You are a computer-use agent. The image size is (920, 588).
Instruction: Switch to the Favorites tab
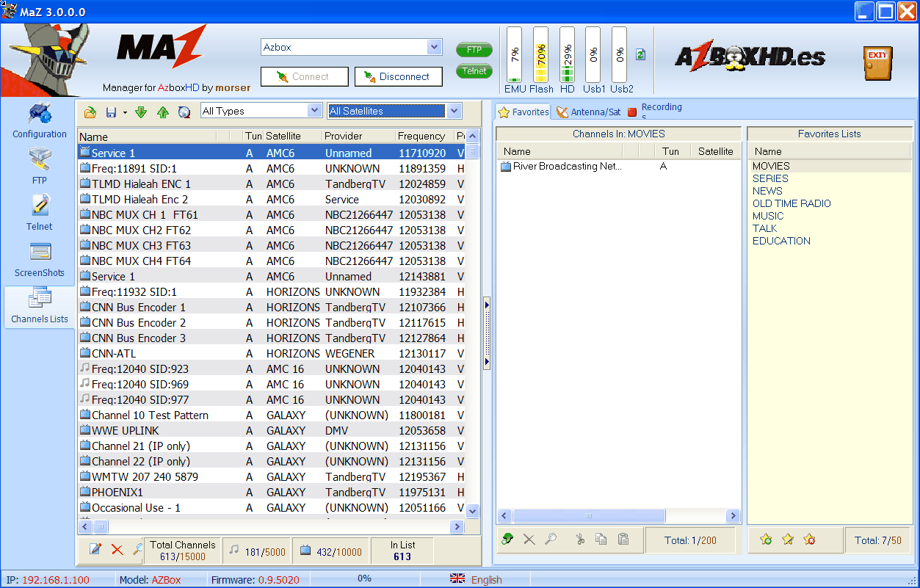point(524,112)
